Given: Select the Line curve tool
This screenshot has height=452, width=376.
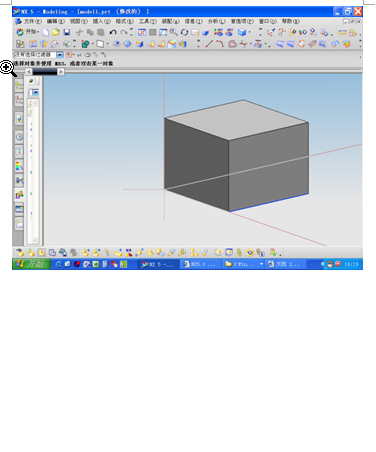Looking at the screenshot, I should coord(209,44).
